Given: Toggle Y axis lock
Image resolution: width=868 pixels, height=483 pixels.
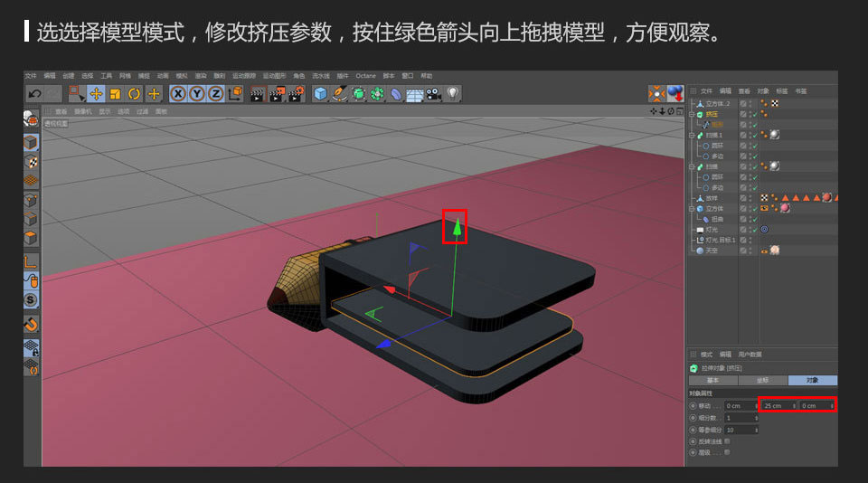Looking at the screenshot, I should click(196, 94).
